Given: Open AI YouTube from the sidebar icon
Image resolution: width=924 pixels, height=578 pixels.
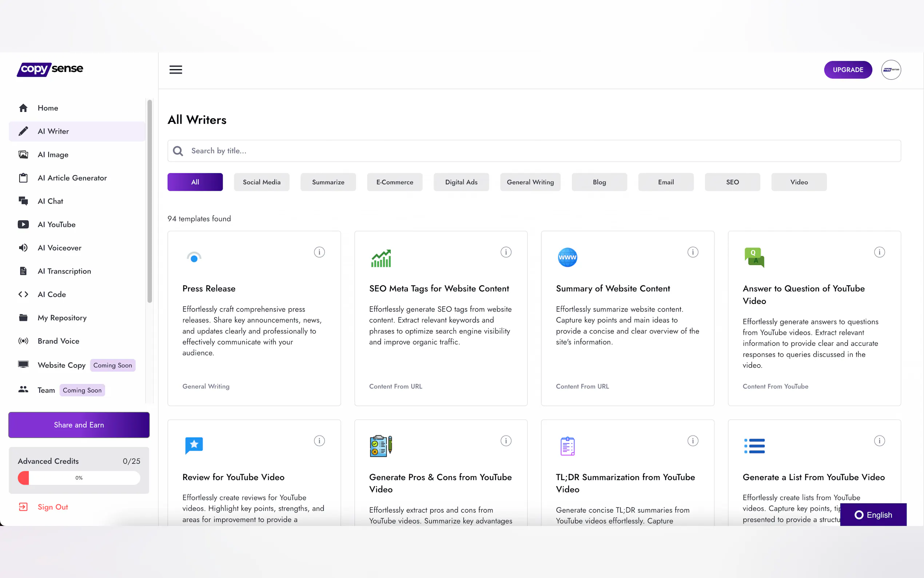Looking at the screenshot, I should coord(23,225).
